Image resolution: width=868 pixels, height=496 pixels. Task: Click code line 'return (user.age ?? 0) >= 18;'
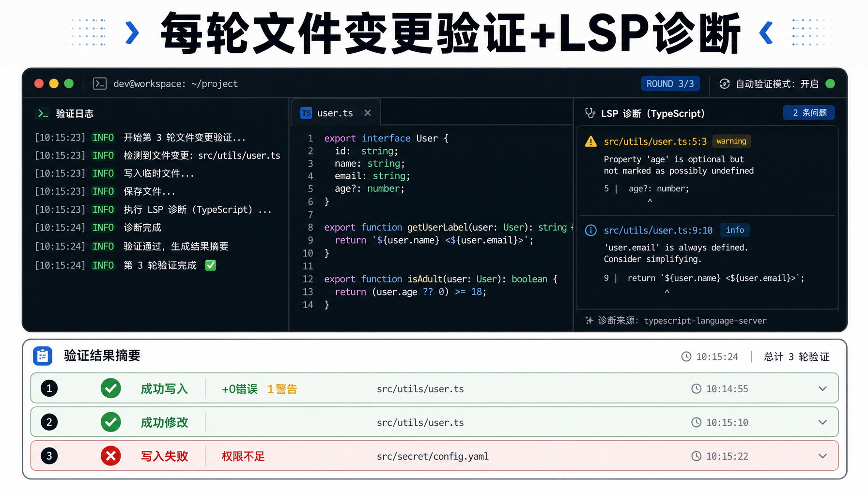(x=410, y=292)
